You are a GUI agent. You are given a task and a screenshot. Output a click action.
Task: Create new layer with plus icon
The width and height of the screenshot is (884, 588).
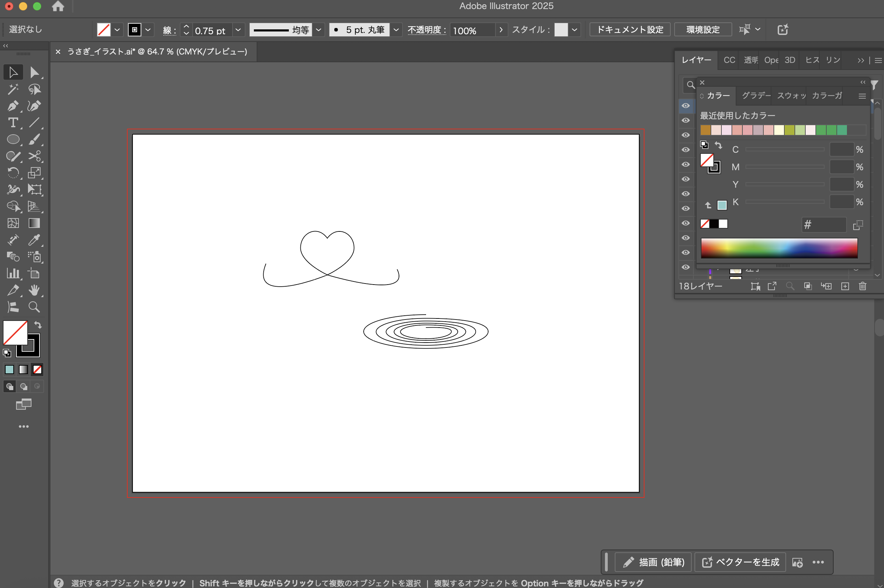[844, 286]
